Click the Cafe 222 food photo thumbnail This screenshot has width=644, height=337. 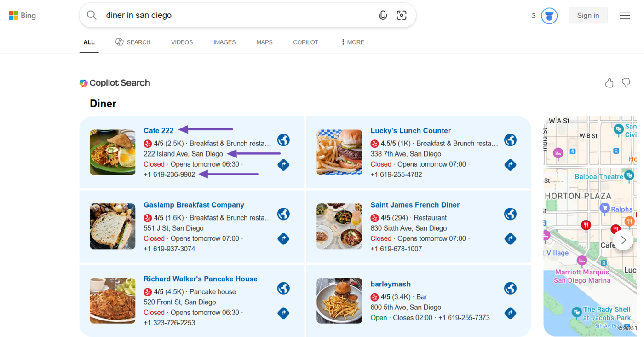click(x=112, y=152)
